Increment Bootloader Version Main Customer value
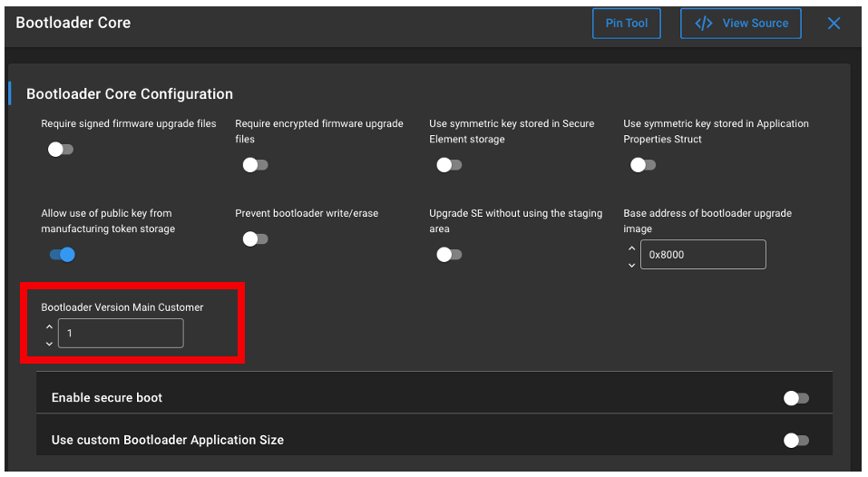The height and width of the screenshot is (477, 868). click(49, 326)
